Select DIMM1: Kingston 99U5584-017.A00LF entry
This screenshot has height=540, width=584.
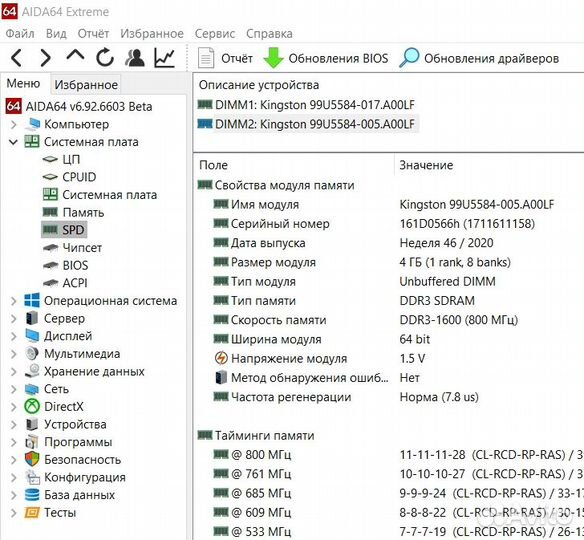315,105
